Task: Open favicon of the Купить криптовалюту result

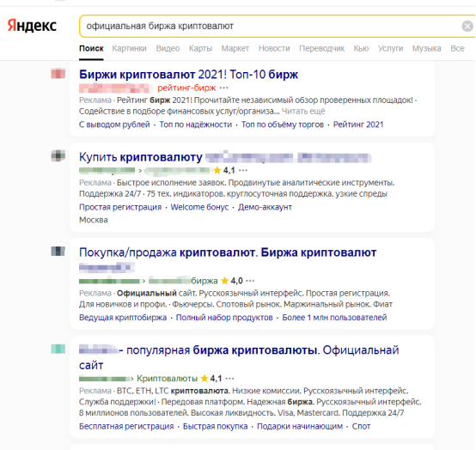Action: [58, 156]
